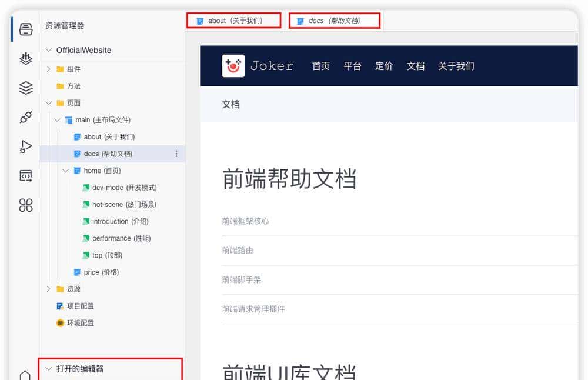Collapse the main (主布局文件) node
Image resolution: width=588 pixels, height=380 pixels.
[x=57, y=119]
